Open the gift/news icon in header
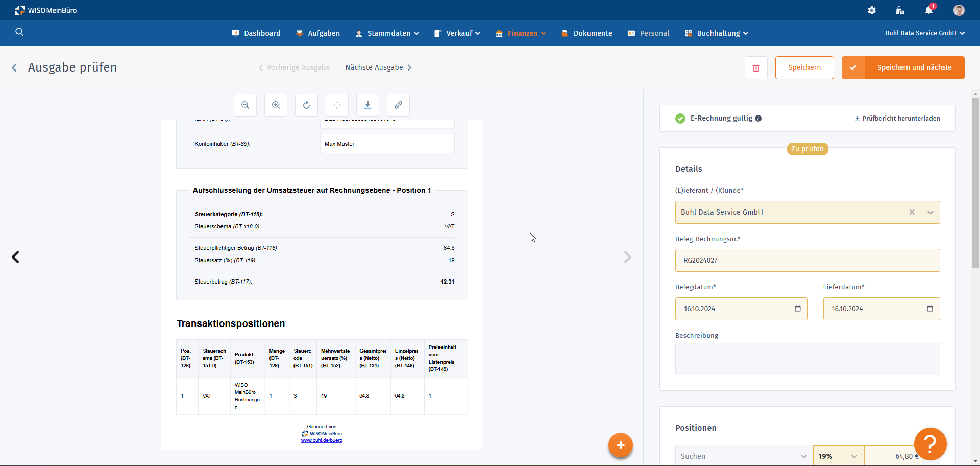This screenshot has height=466, width=980. point(900,10)
